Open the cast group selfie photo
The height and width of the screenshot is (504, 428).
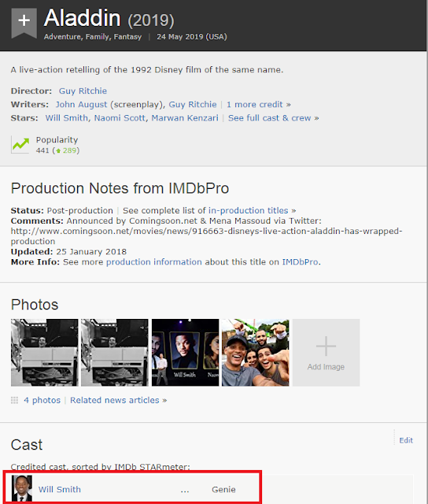coord(256,353)
